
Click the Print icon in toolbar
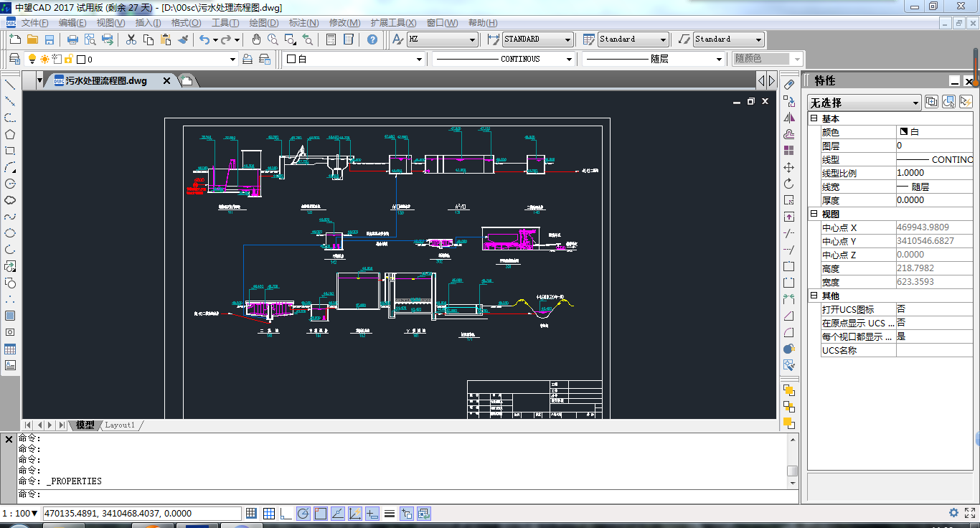coord(72,39)
